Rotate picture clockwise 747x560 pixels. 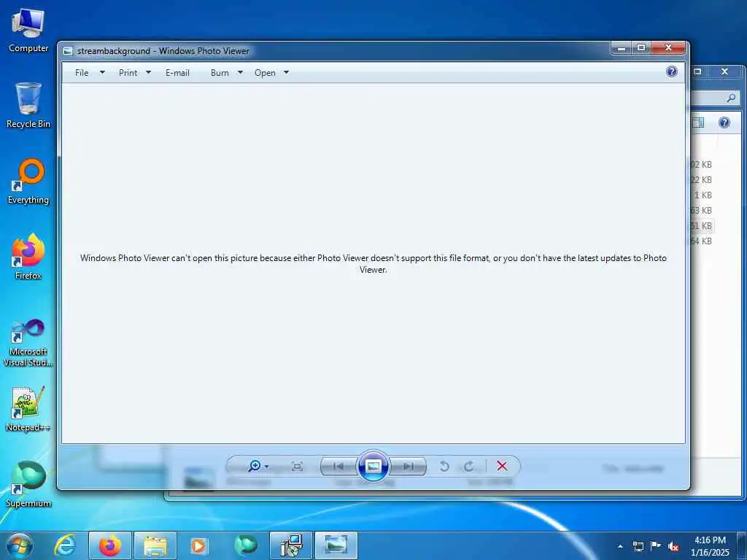click(x=469, y=466)
